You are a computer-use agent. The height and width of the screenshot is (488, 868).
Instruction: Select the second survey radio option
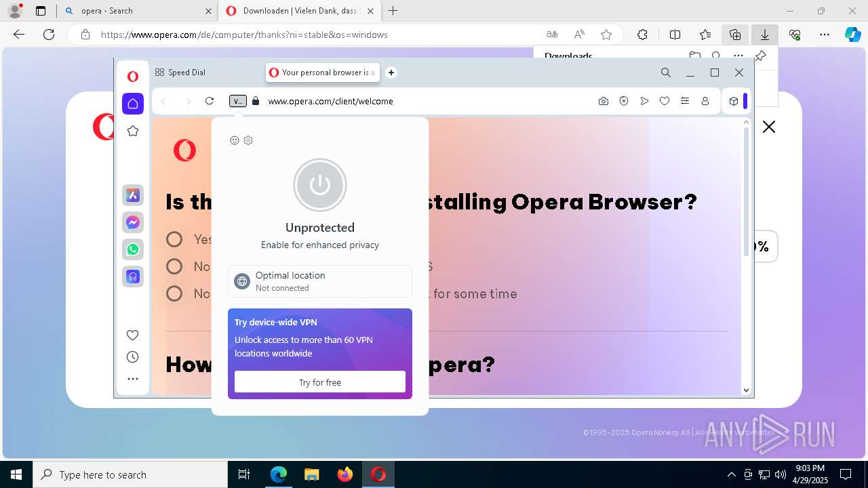174,266
